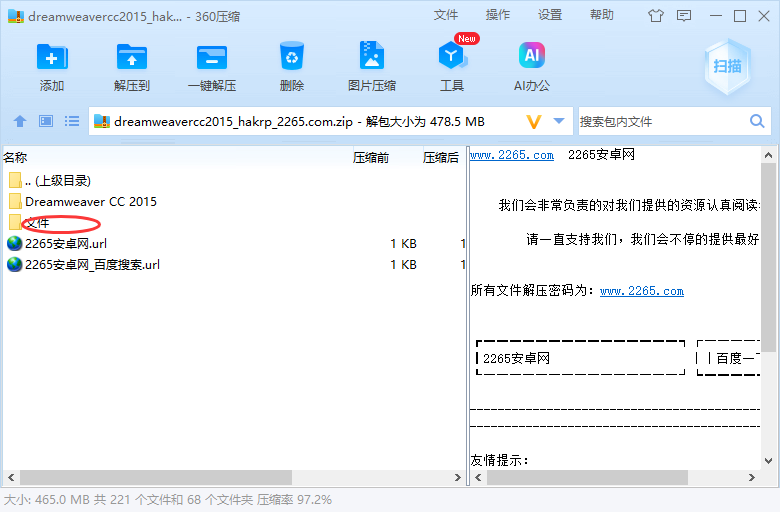Click the orange V icon in the path bar
Screen dimensions: 780x512
534,121
